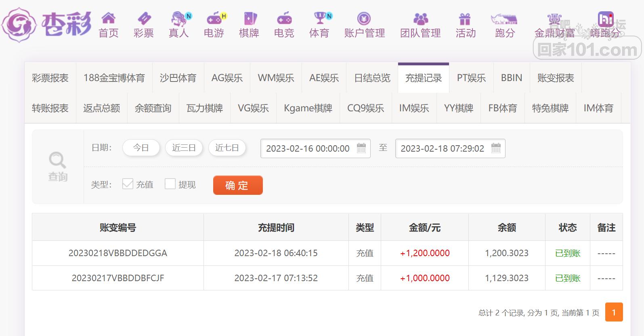Enable the 提现 withdrawal checkbox
The width and height of the screenshot is (644, 336).
tap(170, 184)
